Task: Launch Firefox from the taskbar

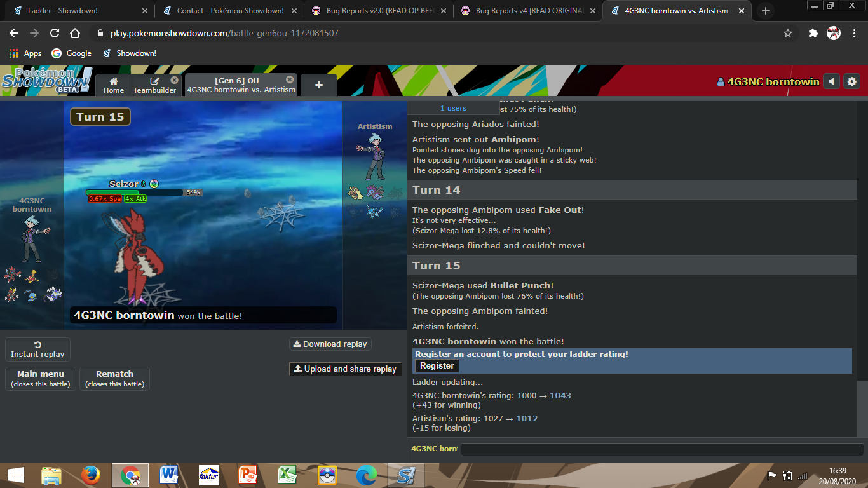Action: pos(91,475)
